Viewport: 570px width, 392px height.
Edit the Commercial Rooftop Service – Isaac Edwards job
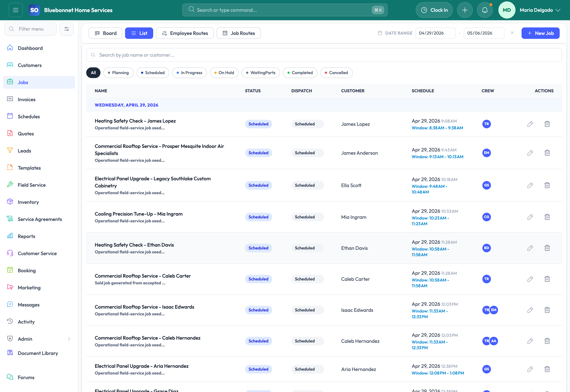[530, 310]
